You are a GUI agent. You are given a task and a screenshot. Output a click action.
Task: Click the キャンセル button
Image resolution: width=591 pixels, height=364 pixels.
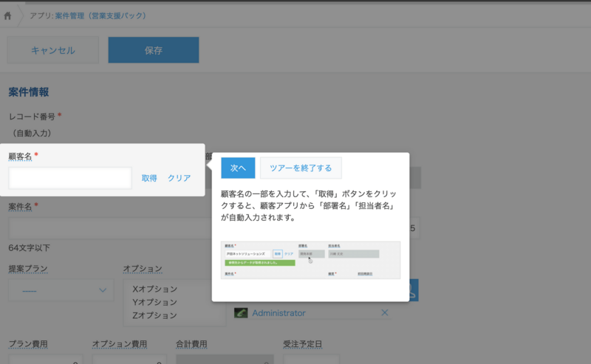52,50
